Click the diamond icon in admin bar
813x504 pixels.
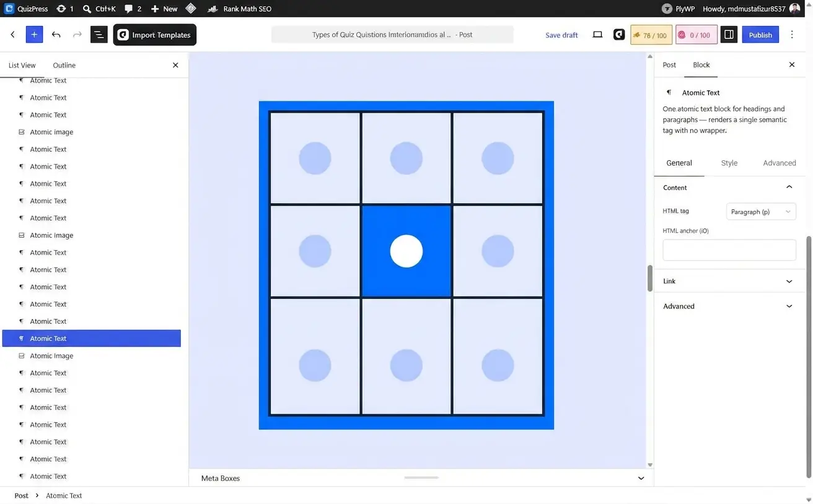pos(191,9)
